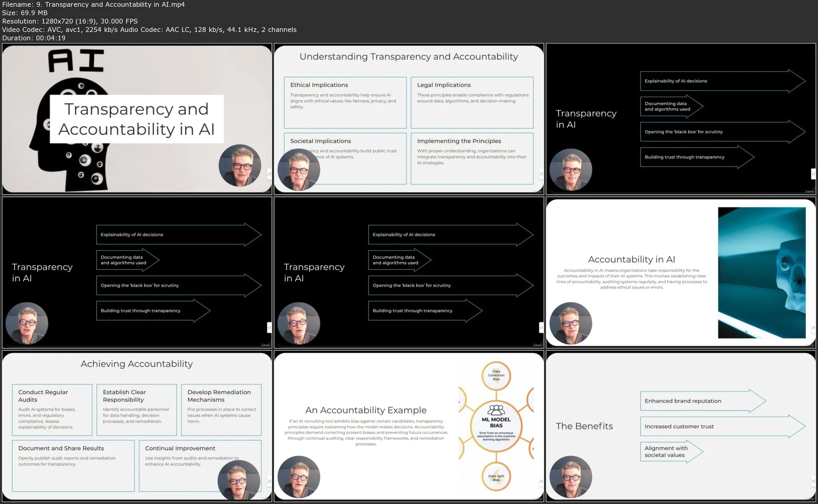Image resolution: width=818 pixels, height=504 pixels.
Task: Click the Develop Remediation Mechanisms card
Action: (221, 410)
